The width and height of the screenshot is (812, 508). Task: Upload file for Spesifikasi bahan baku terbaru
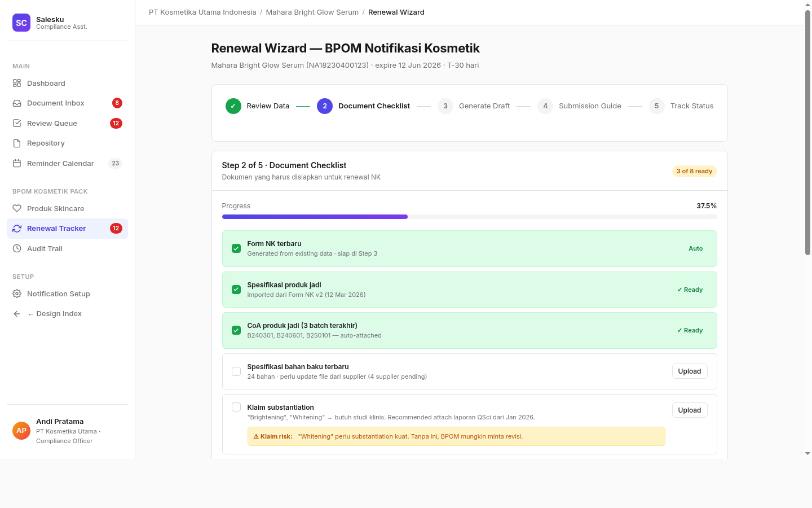tap(690, 371)
